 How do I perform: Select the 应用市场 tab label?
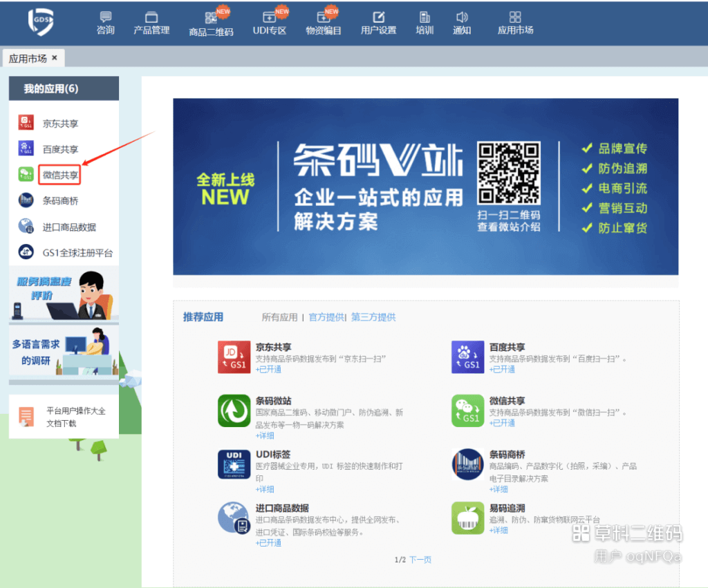[x=28, y=58]
